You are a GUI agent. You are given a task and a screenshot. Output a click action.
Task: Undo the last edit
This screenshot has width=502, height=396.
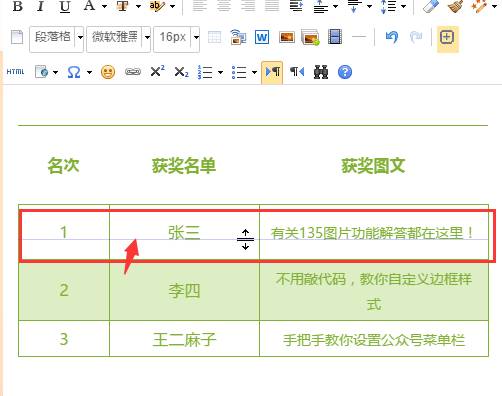click(x=392, y=37)
